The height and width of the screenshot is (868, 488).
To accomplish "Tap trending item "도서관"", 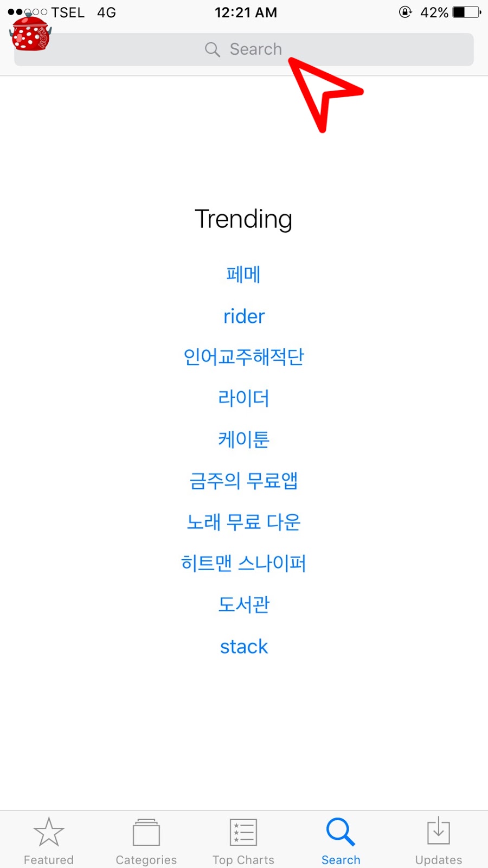I will [244, 604].
